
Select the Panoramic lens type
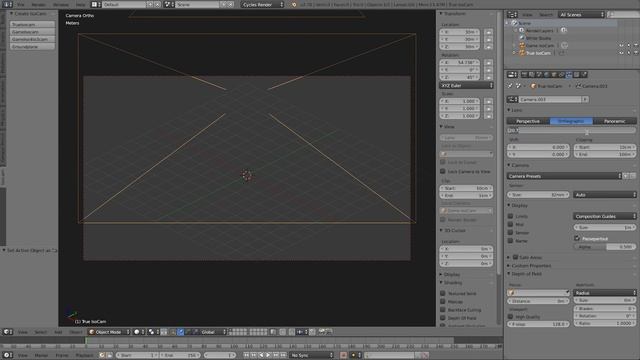tap(615, 121)
